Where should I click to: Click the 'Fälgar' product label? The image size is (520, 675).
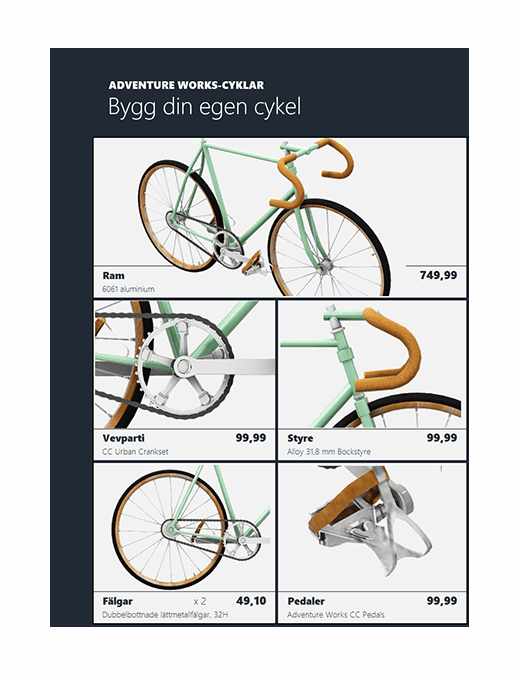118,601
